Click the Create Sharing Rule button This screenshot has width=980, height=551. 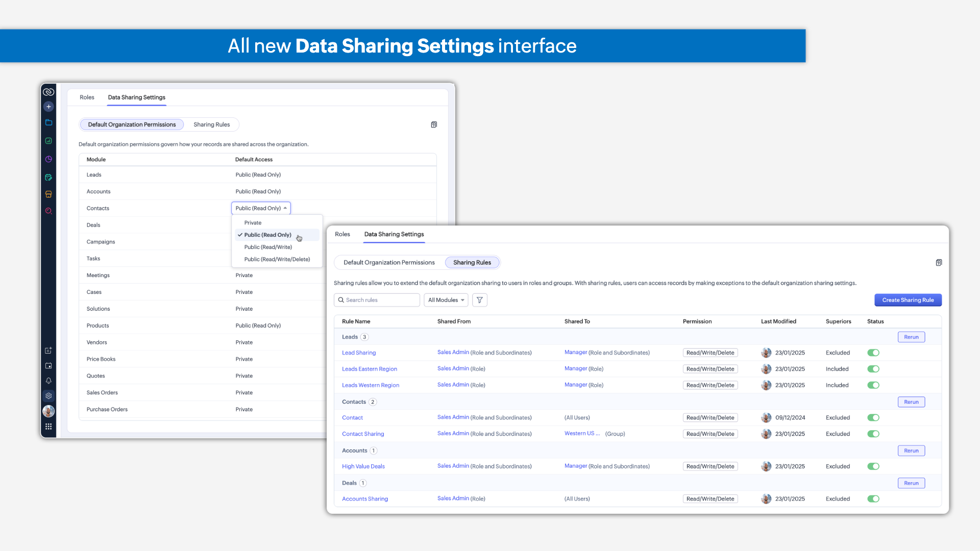(908, 300)
